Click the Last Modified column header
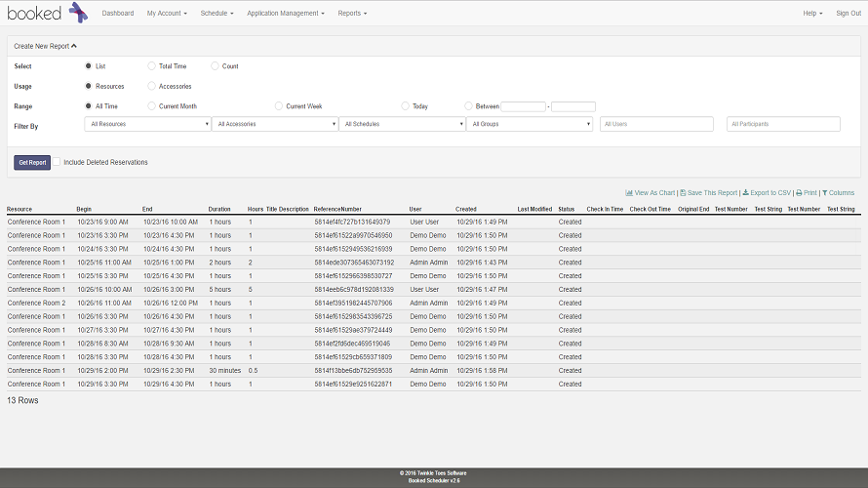This screenshot has width=868, height=488. pos(534,210)
